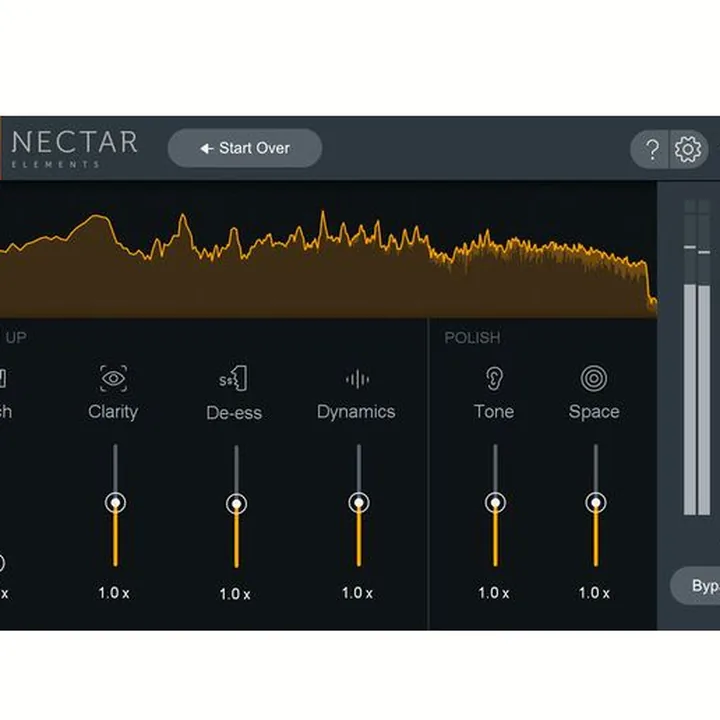Click the Tone label
The image size is (720, 720).
tap(494, 411)
